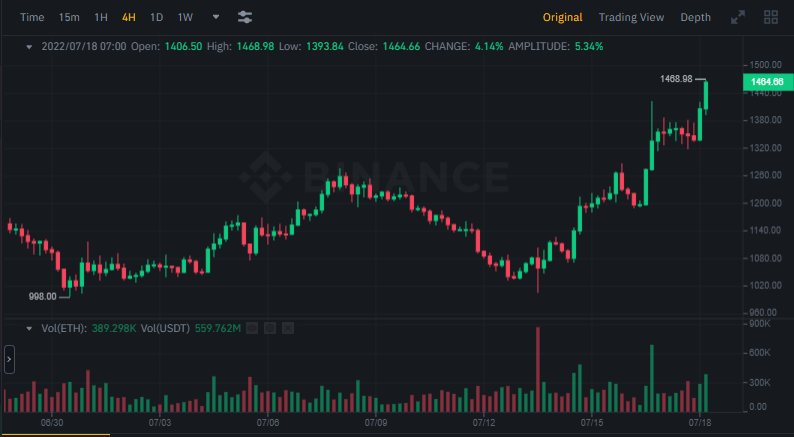Open the volume indicator settings
The height and width of the screenshot is (437, 794).
(x=270, y=328)
